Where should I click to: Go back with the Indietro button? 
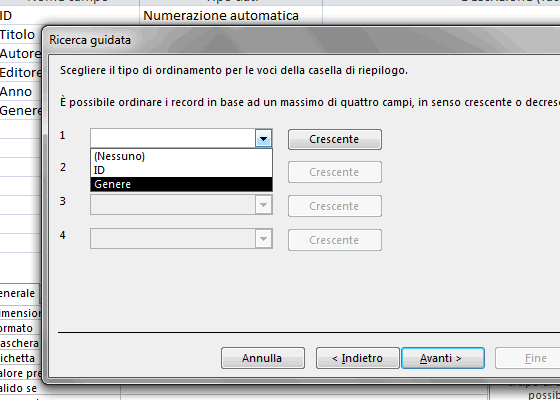point(358,358)
